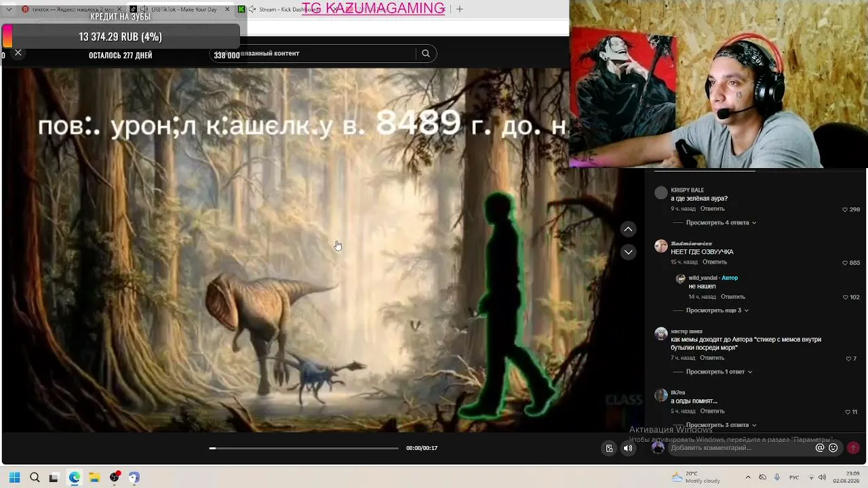Click the search magnifier icon in TikTok
868x488 pixels.
[x=426, y=54]
